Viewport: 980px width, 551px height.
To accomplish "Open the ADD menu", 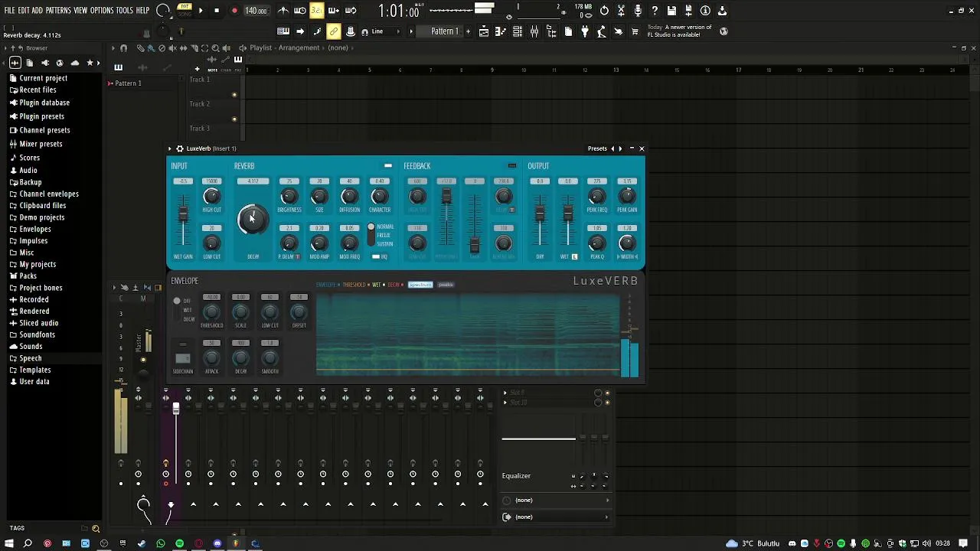I will pyautogui.click(x=37, y=11).
